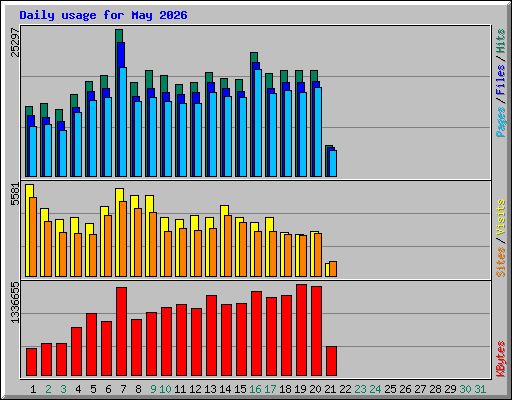
Task: Select day 19 on the bottom axis
Action: coord(300,389)
